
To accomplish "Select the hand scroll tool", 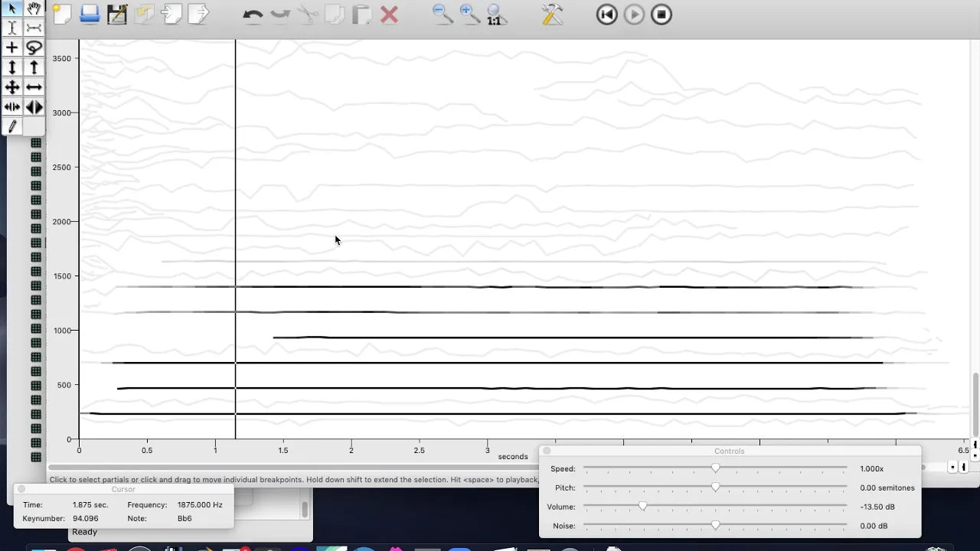I will coord(34,8).
